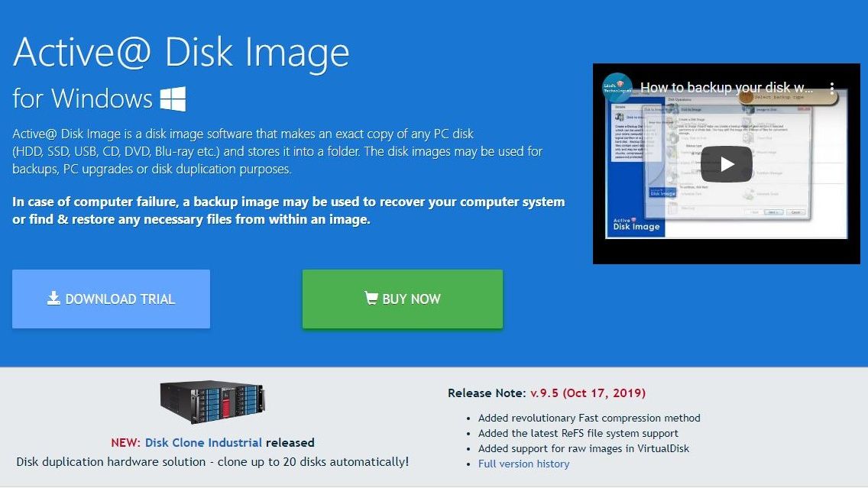Open the Full version history link
This screenshot has height=488, width=868.
point(523,464)
